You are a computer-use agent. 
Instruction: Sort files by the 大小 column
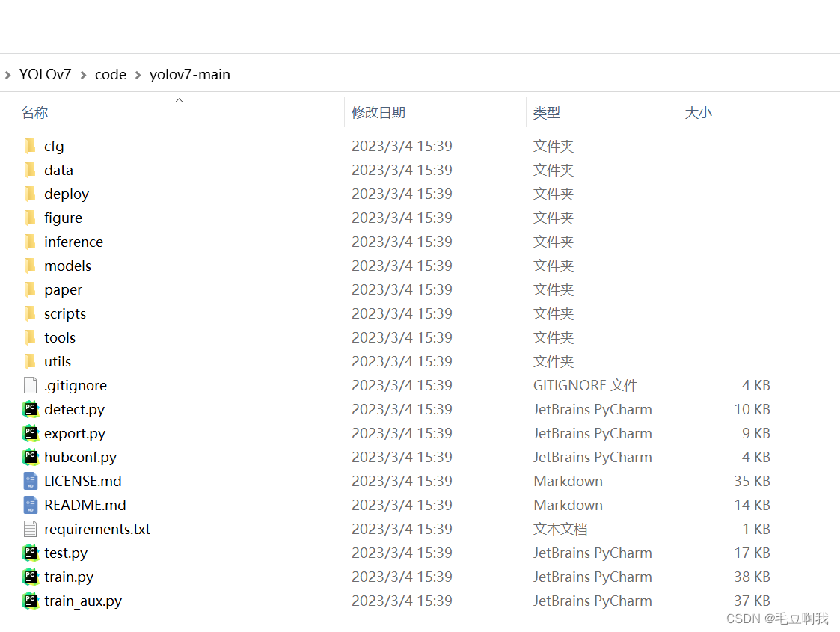tap(698, 112)
